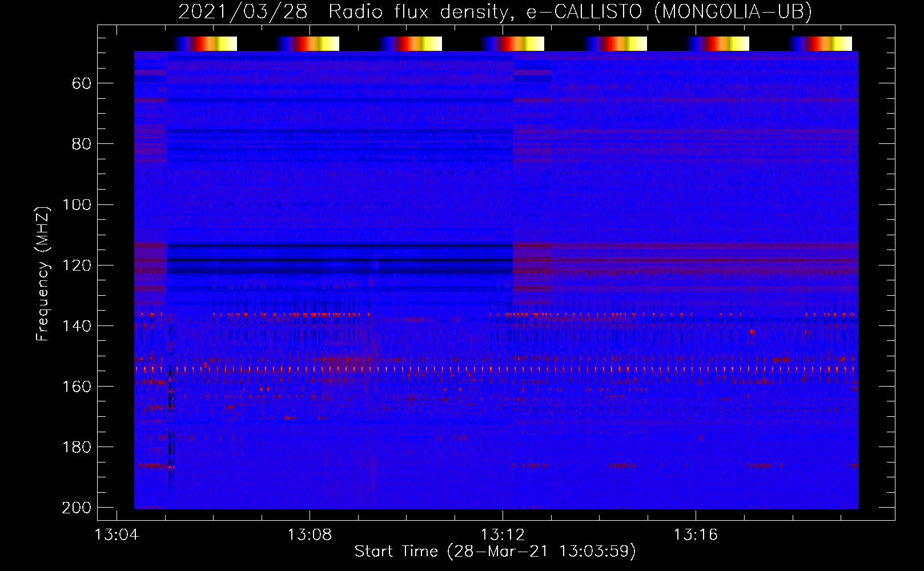This screenshot has width=924, height=571.
Task: Click the 13:16 time tick label
Action: click(x=696, y=535)
